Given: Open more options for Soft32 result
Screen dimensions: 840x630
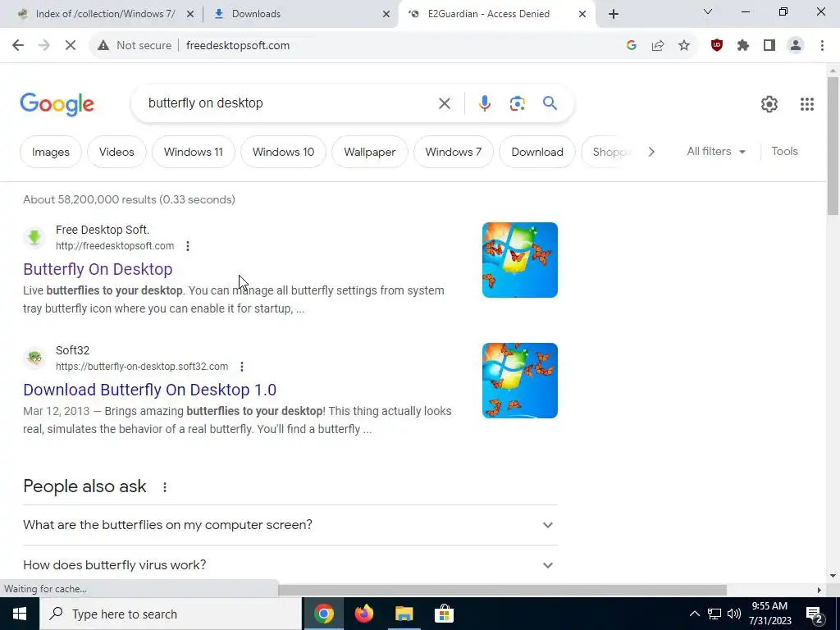Looking at the screenshot, I should 242,367.
